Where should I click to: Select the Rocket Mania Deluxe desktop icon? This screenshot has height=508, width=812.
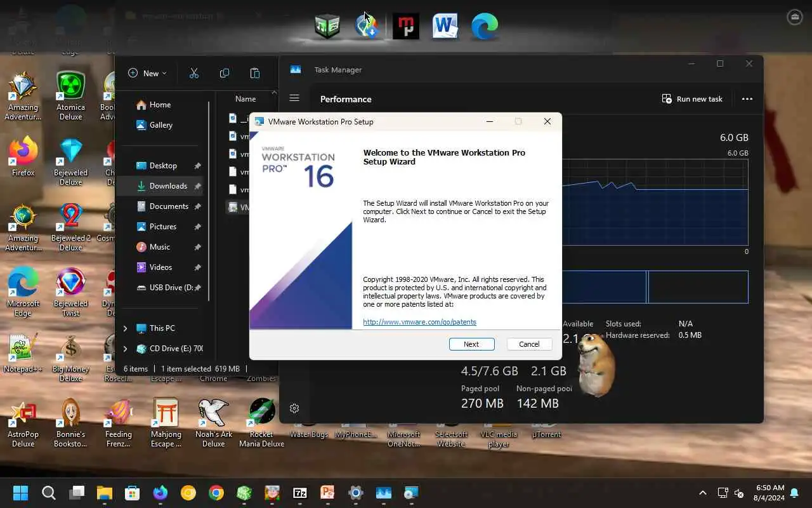tap(261, 424)
